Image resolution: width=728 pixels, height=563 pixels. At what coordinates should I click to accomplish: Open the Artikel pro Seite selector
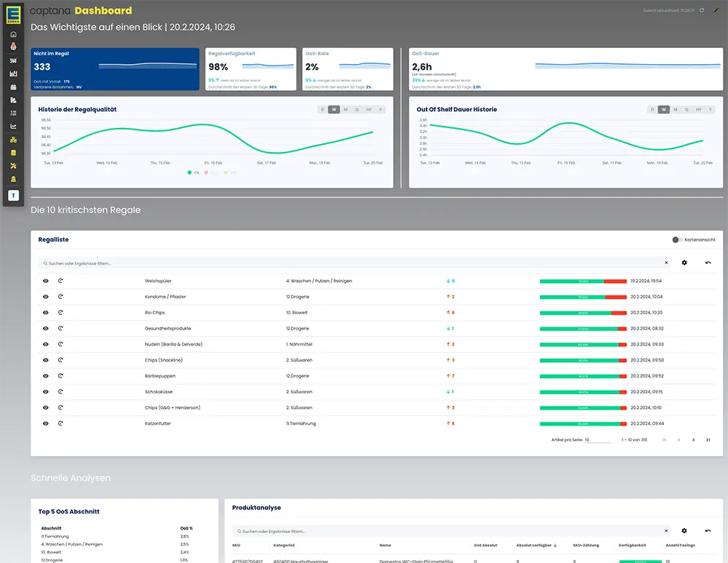597,440
